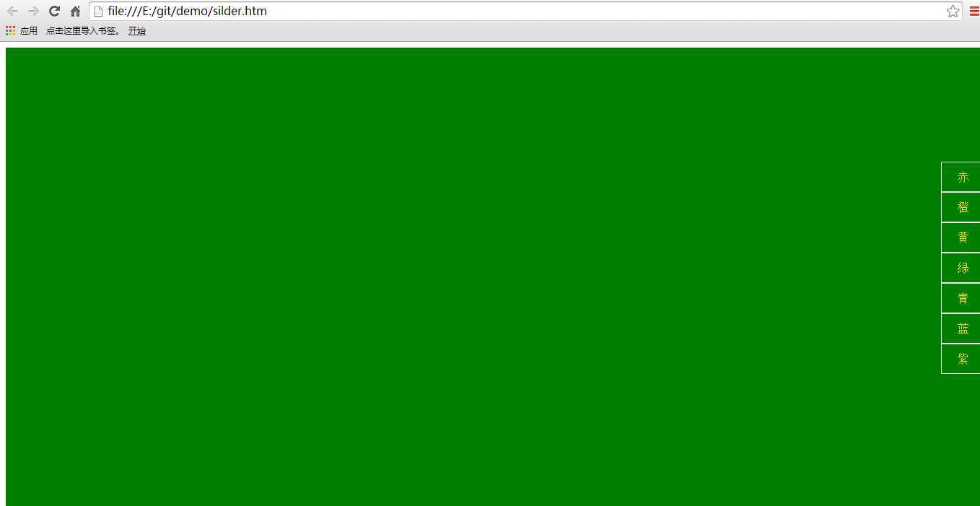The height and width of the screenshot is (506, 980).
Task: Select the 青 item in the side menu
Action: tap(961, 298)
